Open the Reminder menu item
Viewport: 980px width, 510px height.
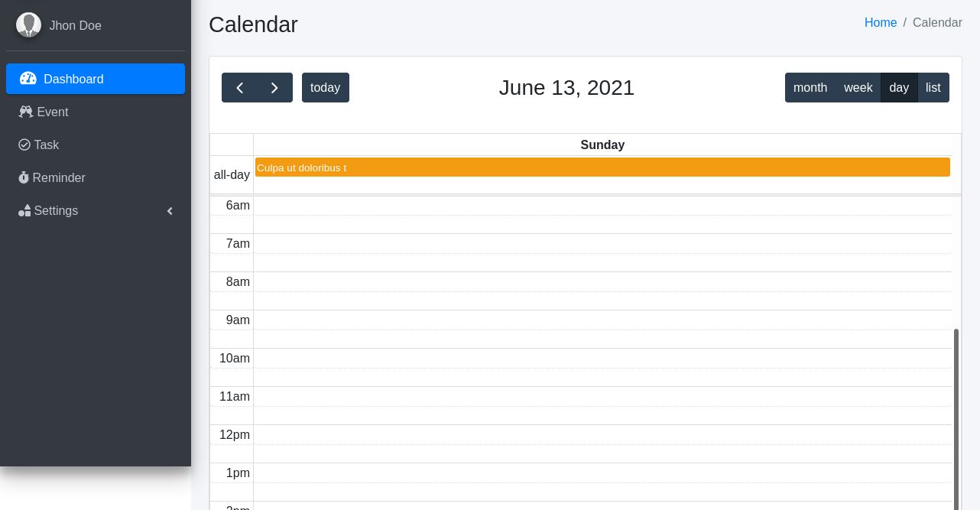59,177
